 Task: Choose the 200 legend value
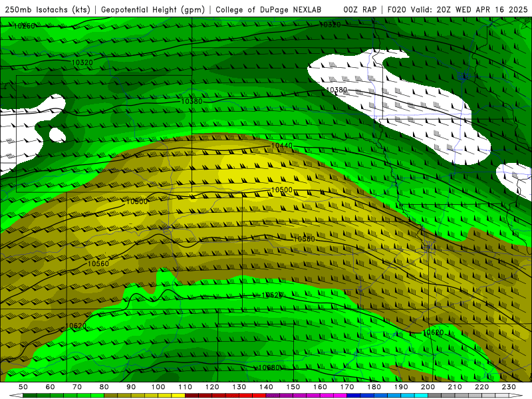pyautogui.click(x=428, y=387)
